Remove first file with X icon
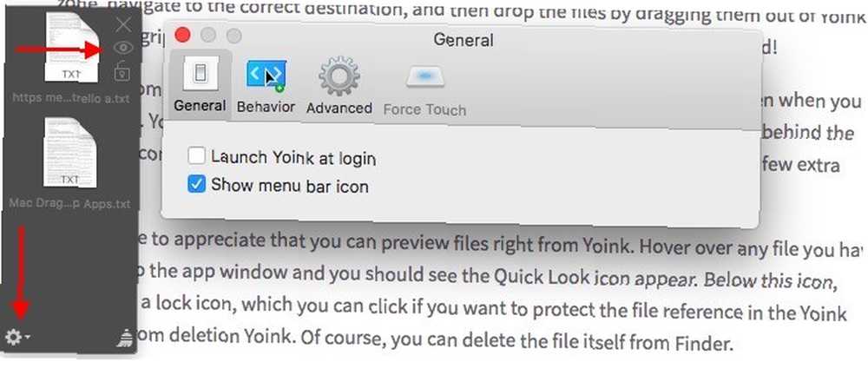The image size is (868, 375). click(124, 23)
